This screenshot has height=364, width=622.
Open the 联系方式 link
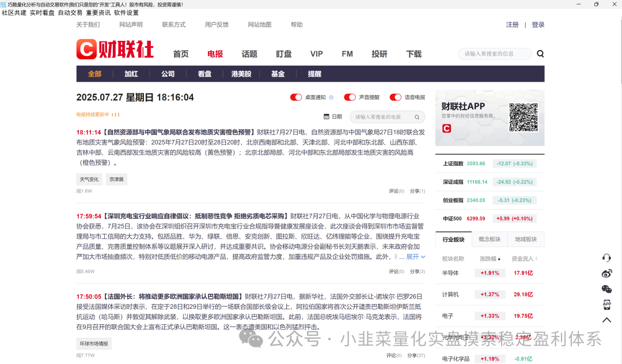tap(174, 25)
